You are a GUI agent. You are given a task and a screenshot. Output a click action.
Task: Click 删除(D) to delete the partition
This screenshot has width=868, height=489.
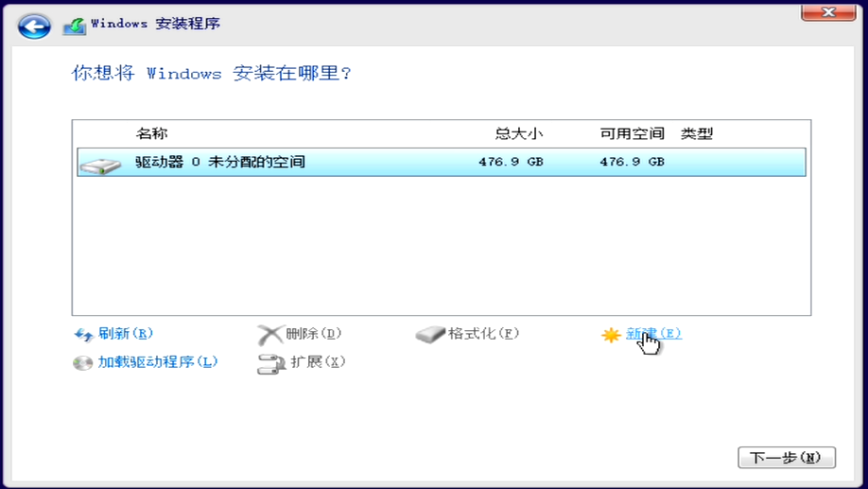coord(313,333)
